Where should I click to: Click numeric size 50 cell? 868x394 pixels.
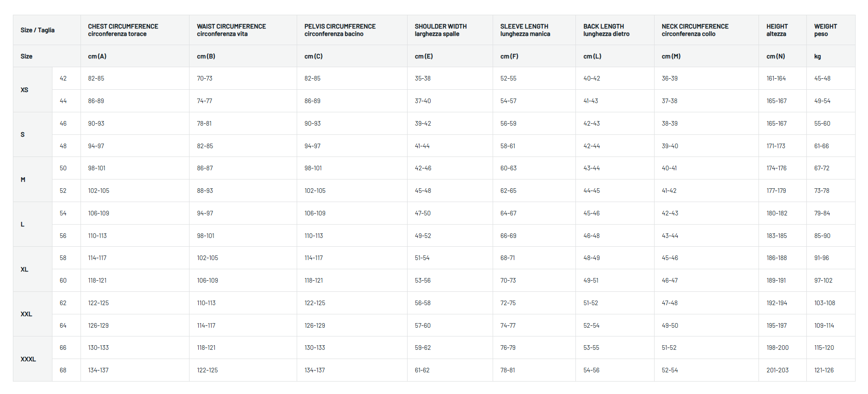click(x=63, y=168)
